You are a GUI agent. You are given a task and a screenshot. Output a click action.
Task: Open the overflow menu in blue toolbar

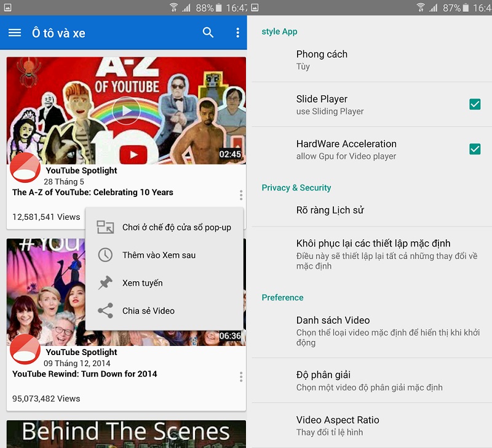[238, 33]
